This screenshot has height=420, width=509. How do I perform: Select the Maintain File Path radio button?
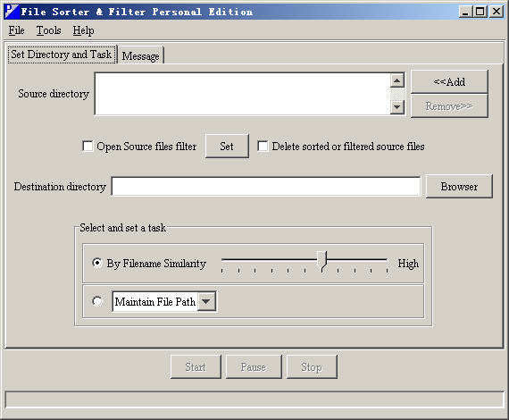coord(97,301)
